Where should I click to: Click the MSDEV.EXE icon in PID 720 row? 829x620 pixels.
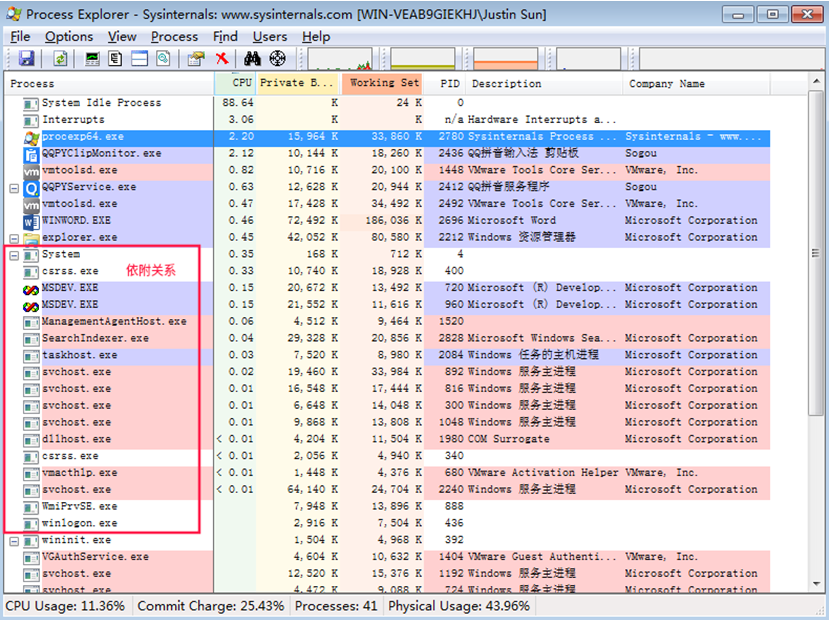(31, 289)
